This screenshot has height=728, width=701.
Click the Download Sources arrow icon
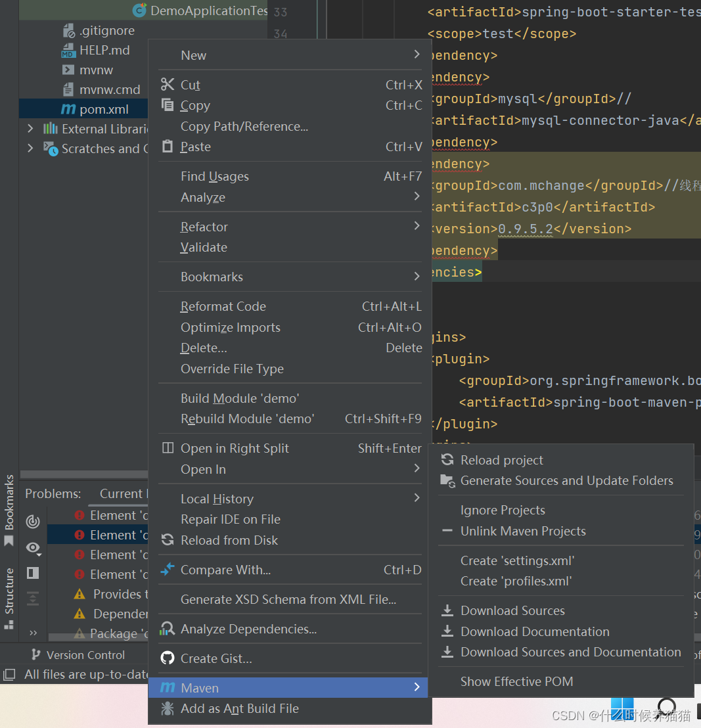click(x=447, y=610)
